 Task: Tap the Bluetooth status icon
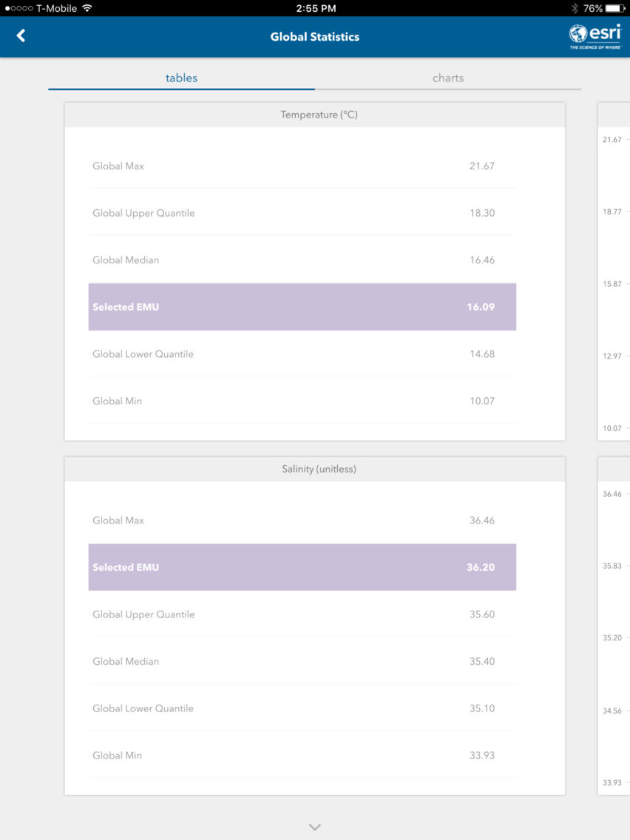575,8
